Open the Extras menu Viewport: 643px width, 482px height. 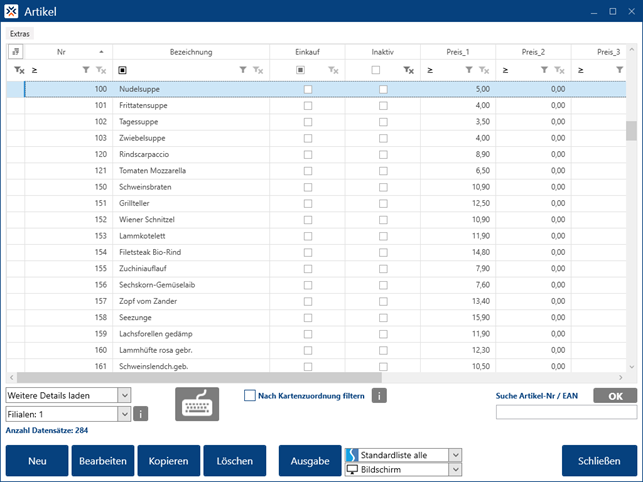pyautogui.click(x=20, y=33)
